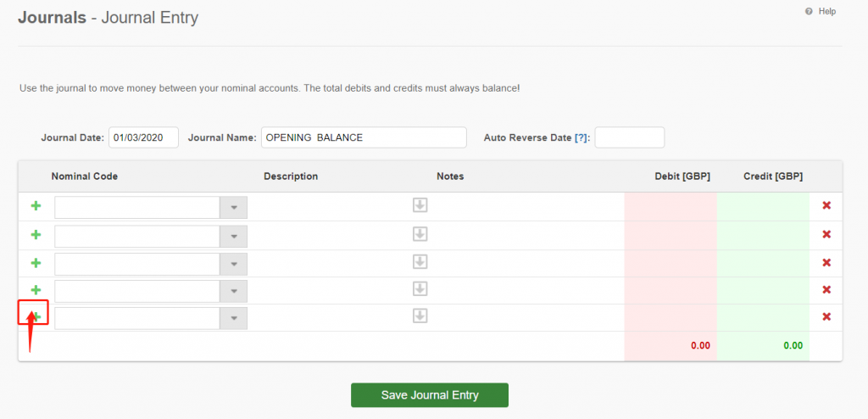Expand the fifth row Nominal Code dropdown
868x419 pixels.
[x=233, y=318]
